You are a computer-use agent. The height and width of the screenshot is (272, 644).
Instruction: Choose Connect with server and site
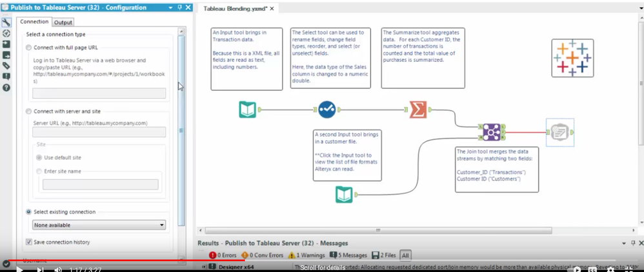click(28, 111)
